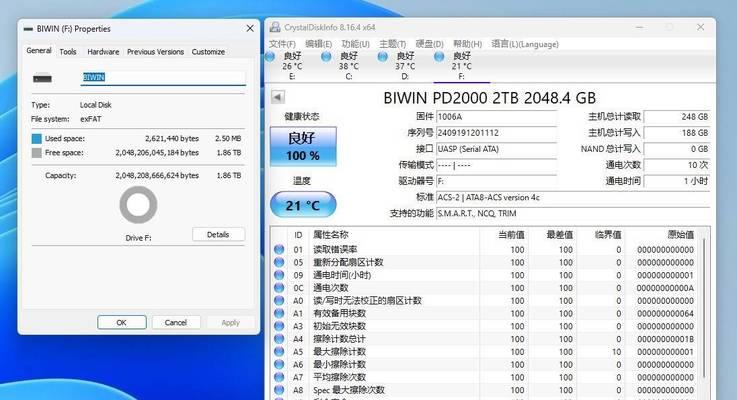The width and height of the screenshot is (737, 400).
Task: Click the 当前值 column header
Action: 511,235
